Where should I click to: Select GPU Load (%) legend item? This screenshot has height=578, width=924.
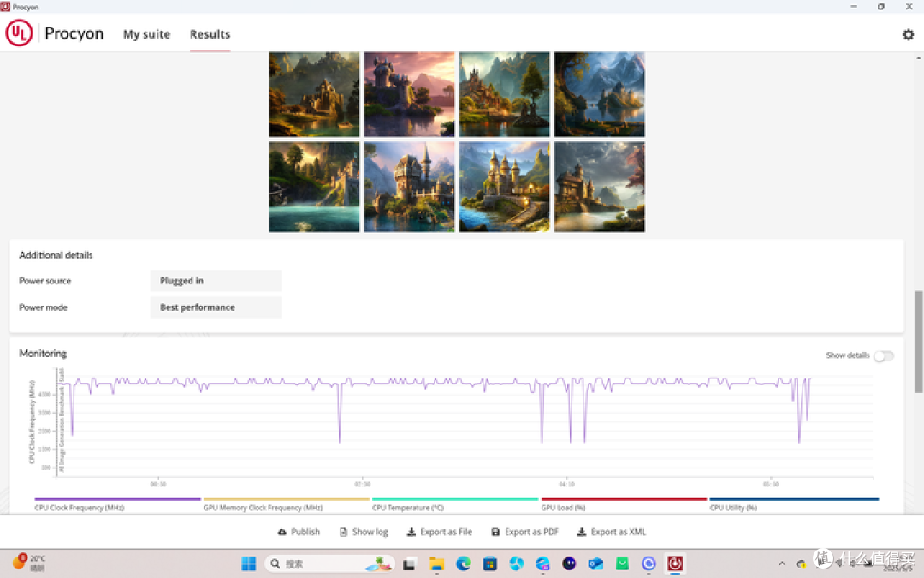pyautogui.click(x=624, y=504)
